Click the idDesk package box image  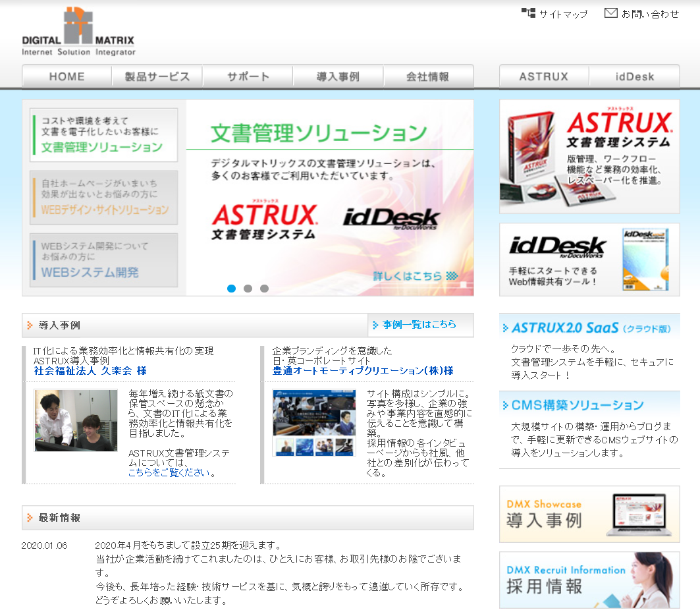pos(645,260)
